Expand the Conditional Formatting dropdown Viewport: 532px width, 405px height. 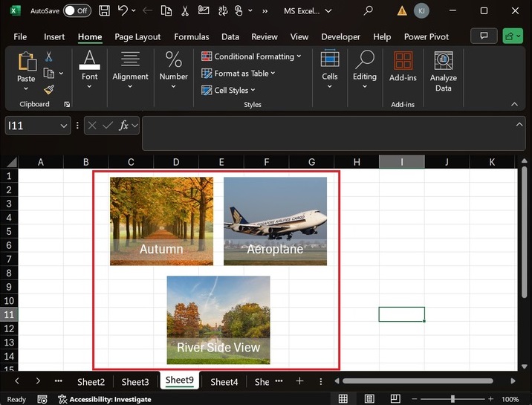(x=251, y=56)
